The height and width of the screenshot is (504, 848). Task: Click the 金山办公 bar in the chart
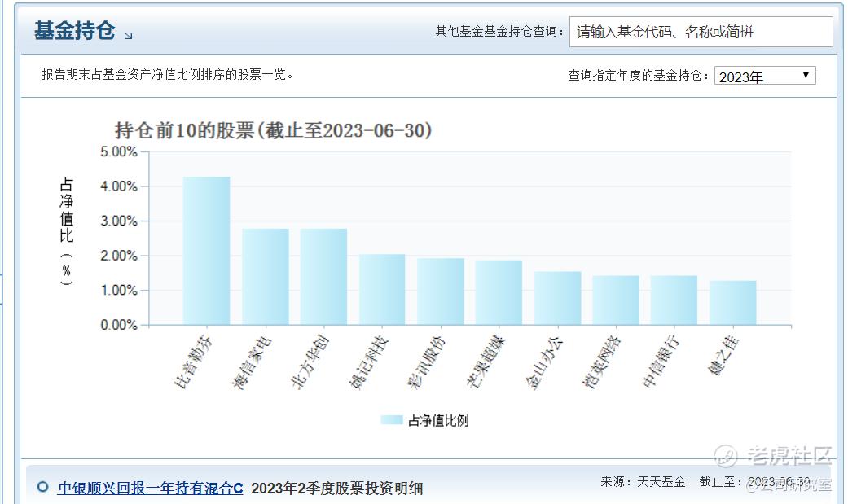tap(557, 298)
